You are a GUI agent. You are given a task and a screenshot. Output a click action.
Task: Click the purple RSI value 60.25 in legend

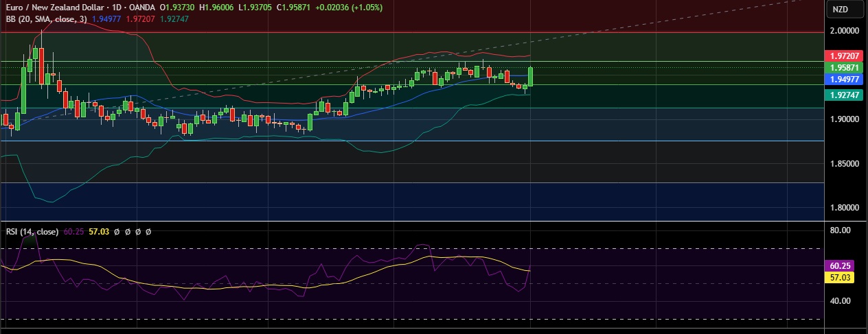(x=73, y=232)
